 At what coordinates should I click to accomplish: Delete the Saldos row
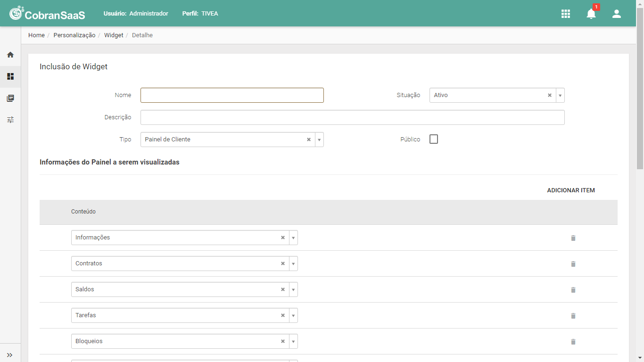coord(573,290)
